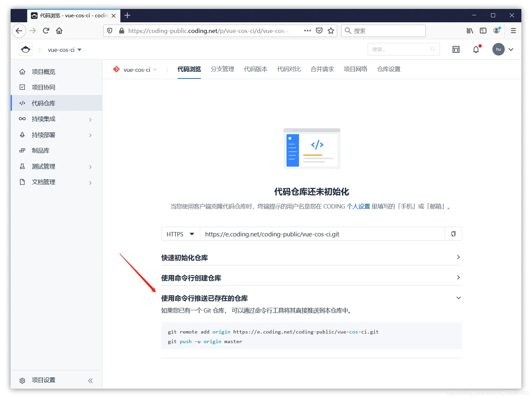View notifications bell
Image resolution: width=532 pixels, height=399 pixels.
[476, 49]
